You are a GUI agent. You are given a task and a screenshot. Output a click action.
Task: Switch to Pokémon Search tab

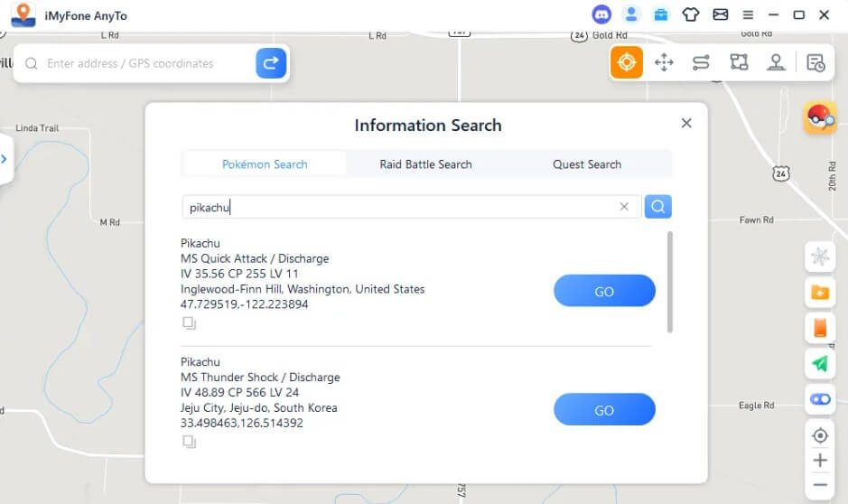tap(265, 164)
